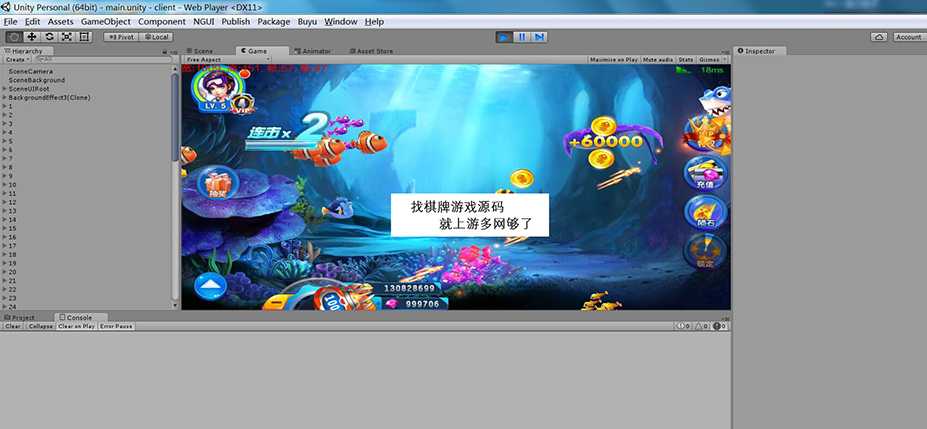Select SceneBackground in the Hierarchy
Viewport: 927px width, 429px height.
(x=37, y=80)
